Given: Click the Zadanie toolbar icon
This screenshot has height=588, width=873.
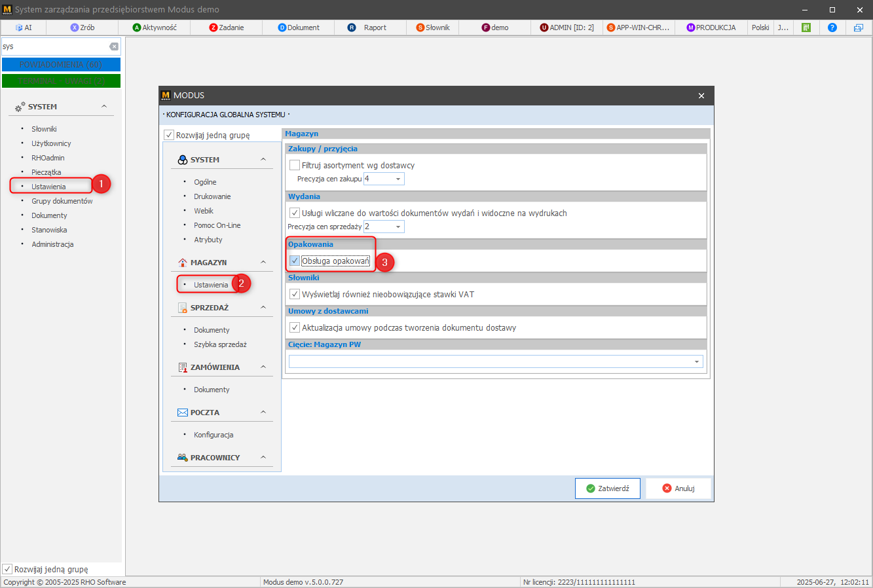Looking at the screenshot, I should (x=214, y=28).
